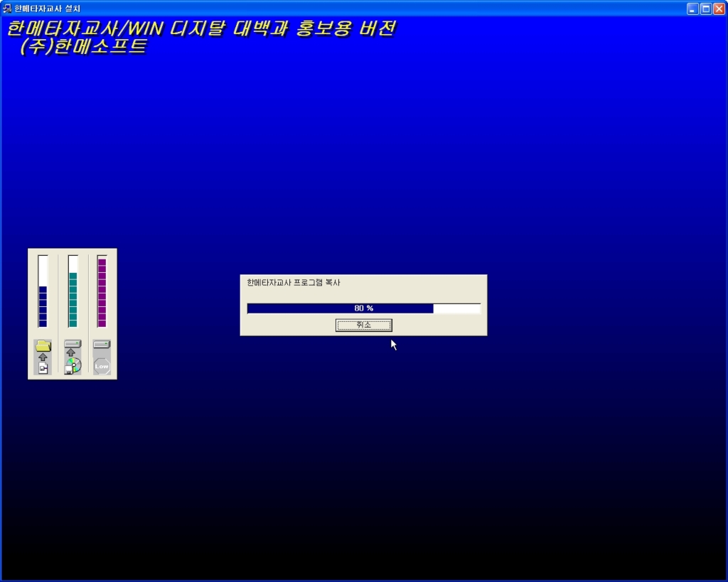Click the drive icon above the Low sign
This screenshot has width=728, height=582.
(x=102, y=345)
